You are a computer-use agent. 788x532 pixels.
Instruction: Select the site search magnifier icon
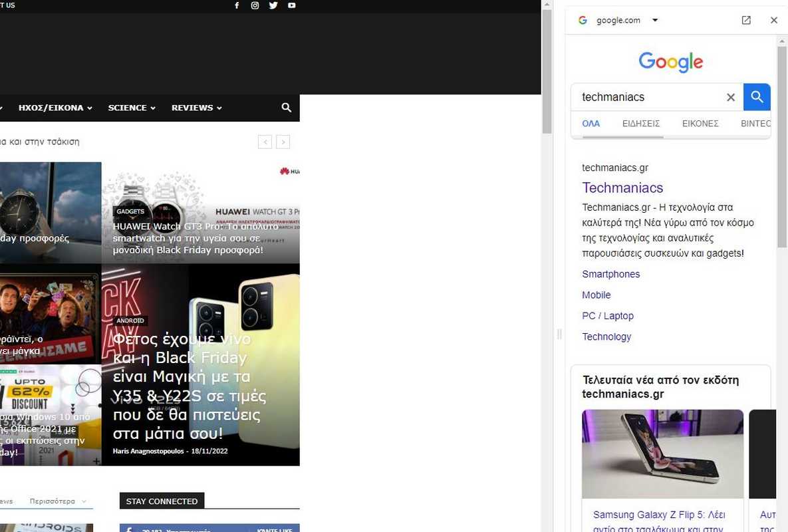point(286,107)
